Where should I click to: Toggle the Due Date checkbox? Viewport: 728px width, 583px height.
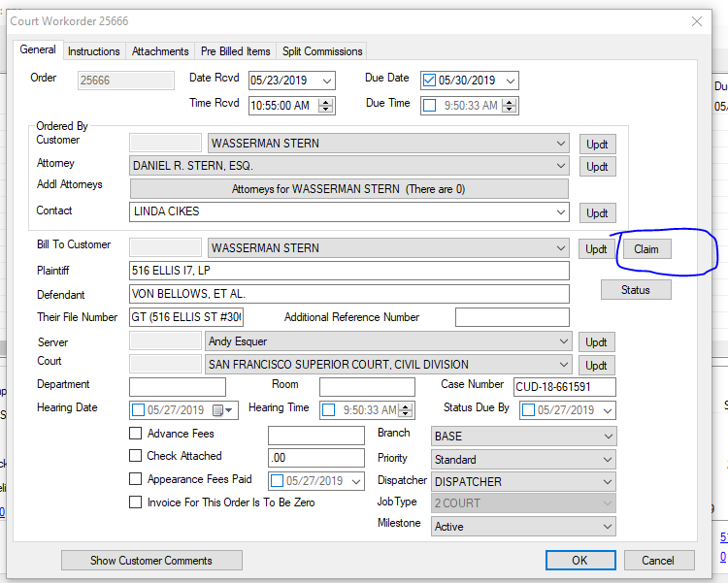pos(429,81)
